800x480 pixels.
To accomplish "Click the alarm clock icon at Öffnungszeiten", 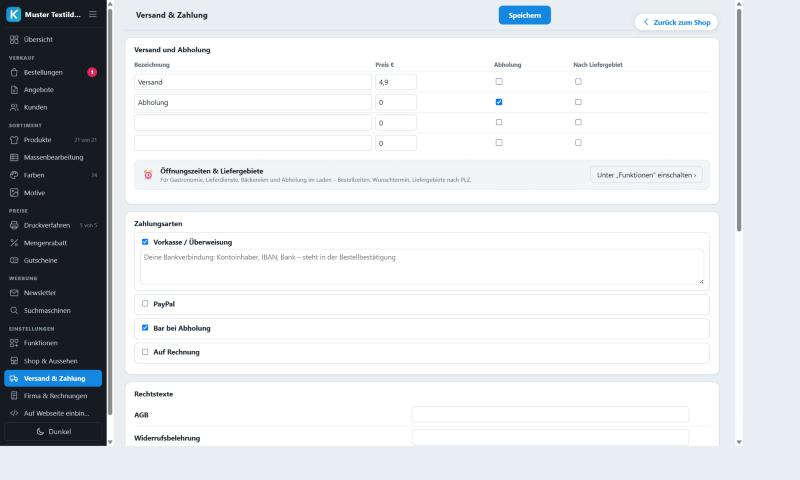I will coord(148,175).
